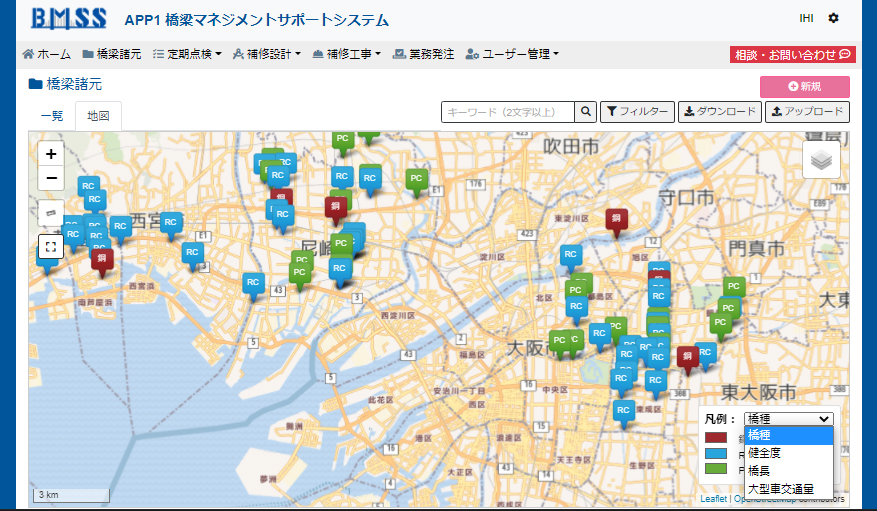877x511 pixels.
Task: Click the keyword search magnifier button
Action: 586,112
